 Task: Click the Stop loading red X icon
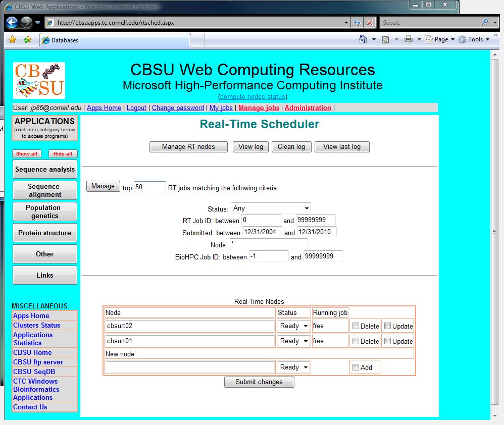pos(370,23)
